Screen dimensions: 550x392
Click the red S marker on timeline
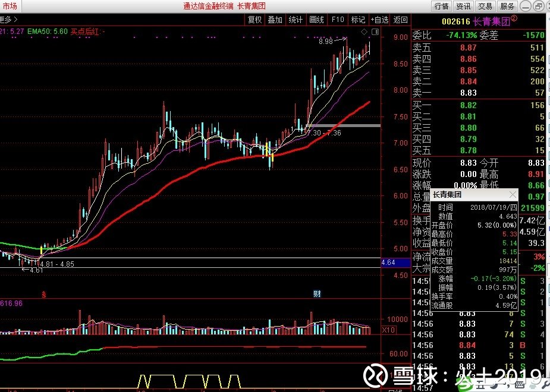[x=43, y=294]
